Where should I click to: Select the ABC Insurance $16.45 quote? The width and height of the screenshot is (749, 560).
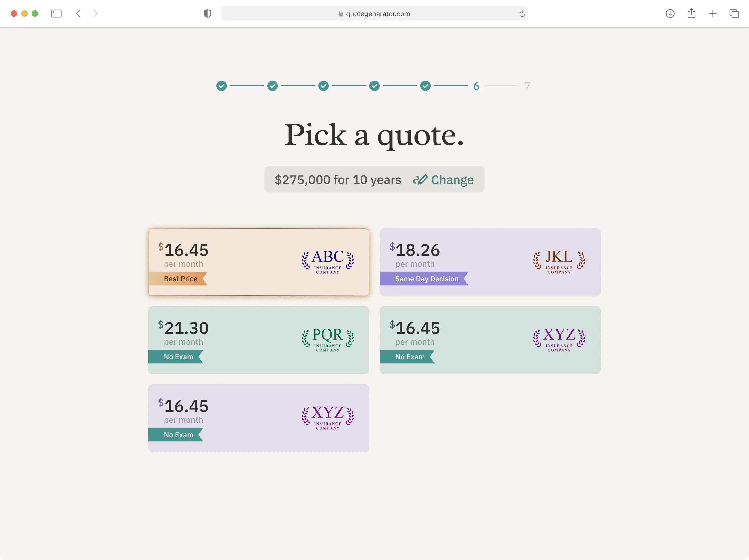(259, 262)
